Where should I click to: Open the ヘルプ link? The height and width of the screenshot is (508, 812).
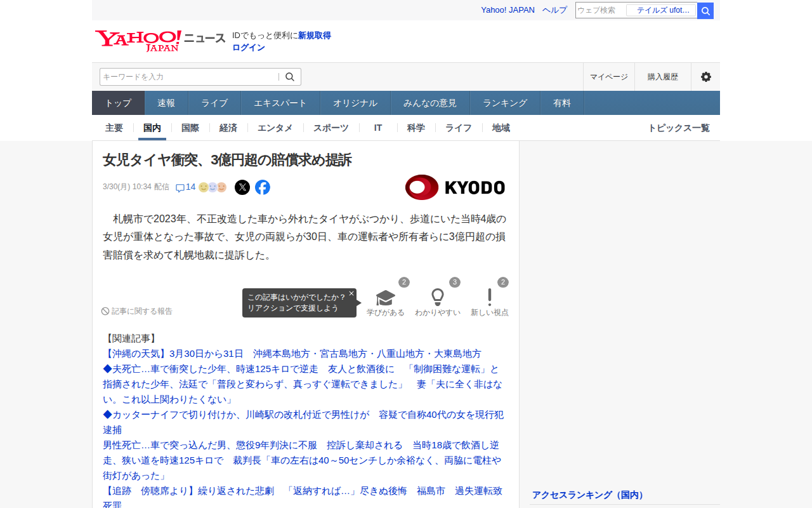click(x=554, y=10)
